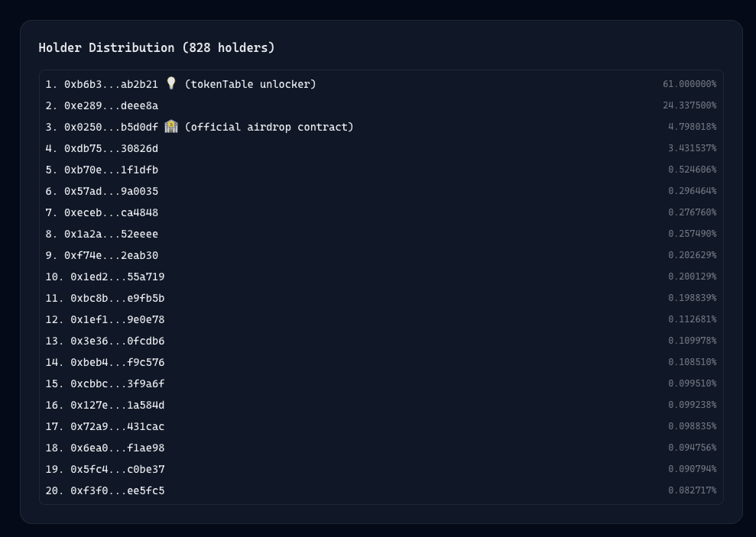The width and height of the screenshot is (756, 537).
Task: Click the 24.337500% percentage value
Action: [689, 105]
